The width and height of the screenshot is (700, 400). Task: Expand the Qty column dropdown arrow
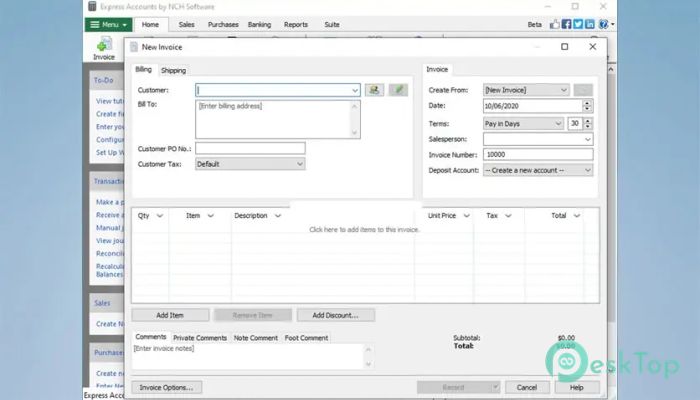tap(160, 216)
